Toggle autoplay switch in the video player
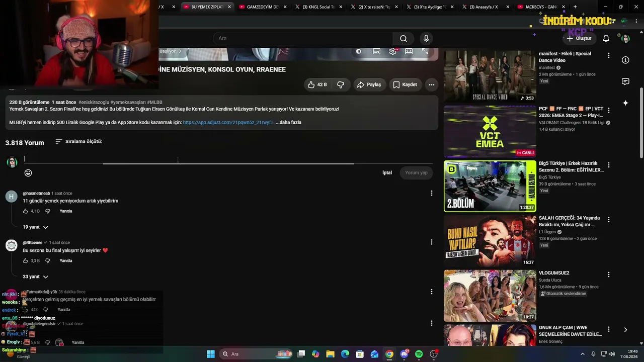This screenshot has width=644, height=362. coord(359,51)
